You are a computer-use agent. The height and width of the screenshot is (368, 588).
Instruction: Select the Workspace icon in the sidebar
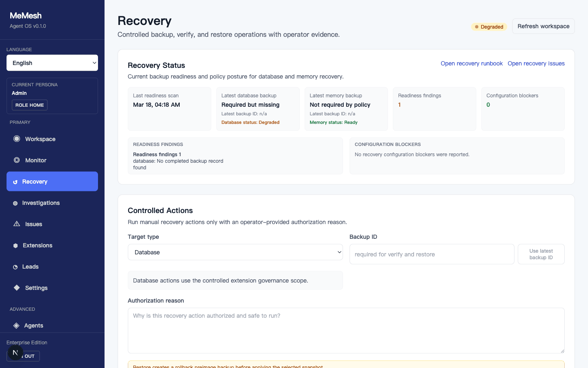17,139
